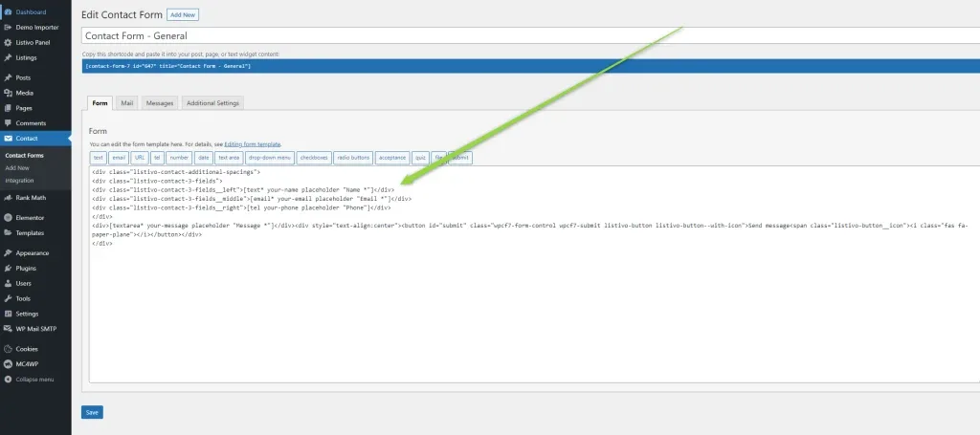Click the textarea your-message code line

pos(530,229)
